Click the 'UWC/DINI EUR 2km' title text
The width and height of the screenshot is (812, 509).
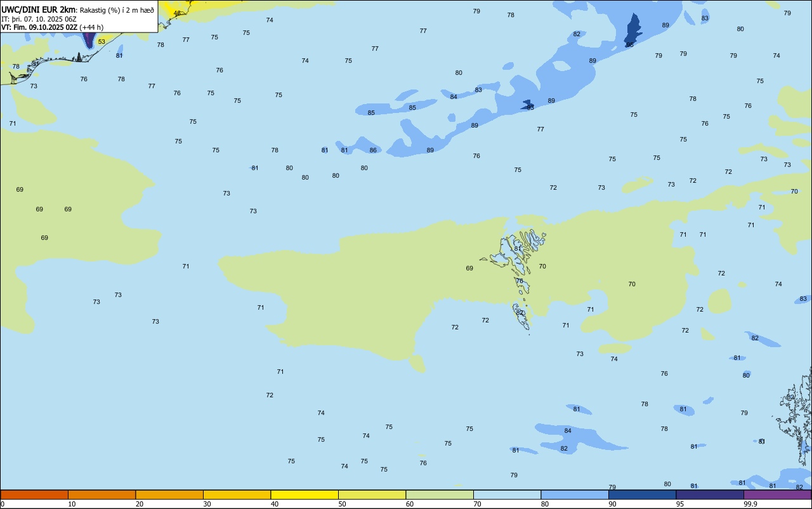pos(39,10)
